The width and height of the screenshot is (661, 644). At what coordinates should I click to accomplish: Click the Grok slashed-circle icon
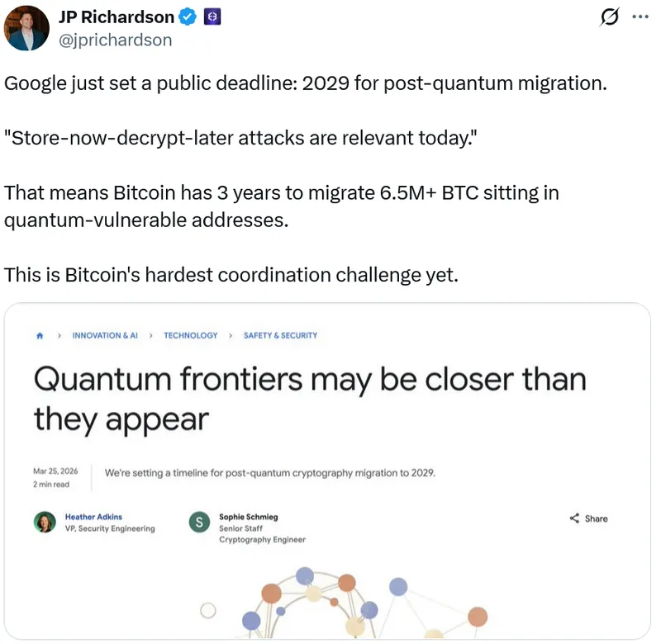pos(611,17)
